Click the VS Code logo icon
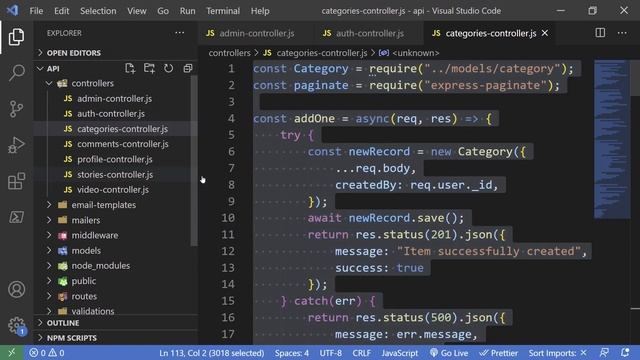This screenshot has height=360, width=640. 12,11
